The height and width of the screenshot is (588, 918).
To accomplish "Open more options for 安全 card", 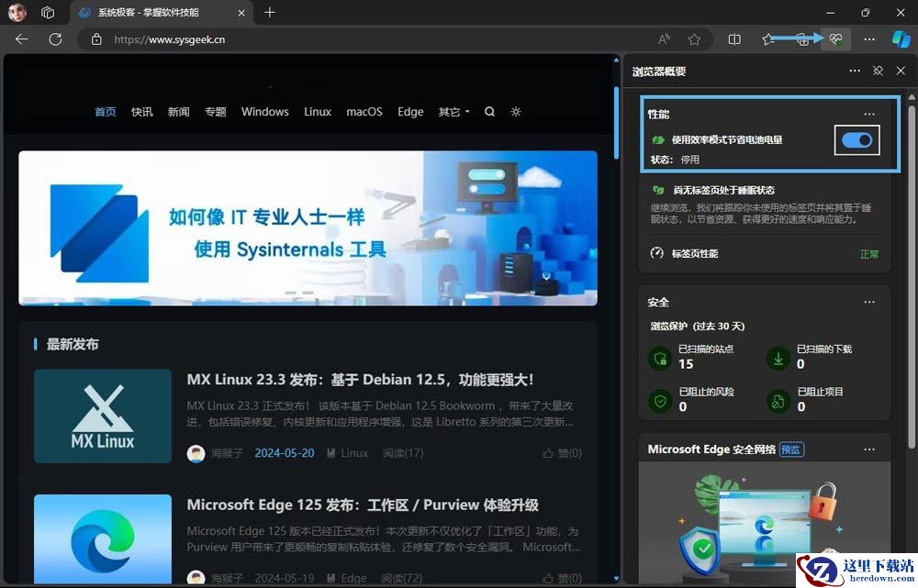I will coord(869,303).
